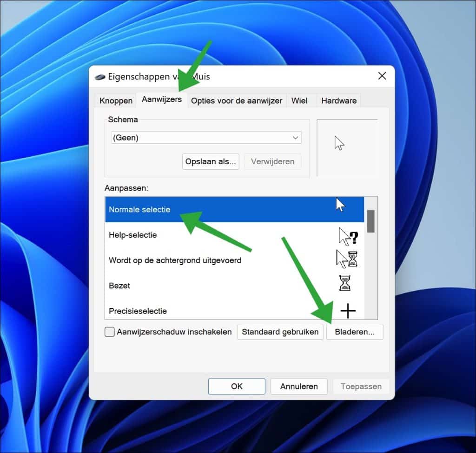
Task: Click the Schema dropdown arrow
Action: [295, 138]
